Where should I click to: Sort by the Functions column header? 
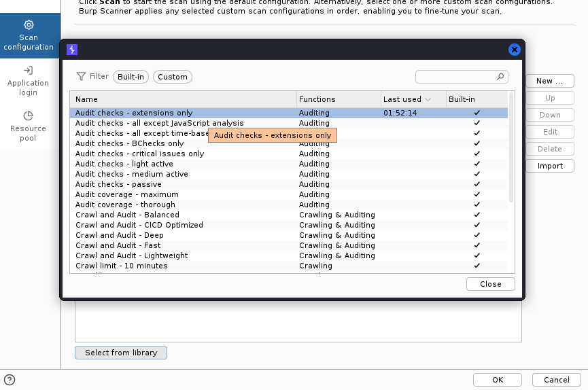(x=339, y=99)
